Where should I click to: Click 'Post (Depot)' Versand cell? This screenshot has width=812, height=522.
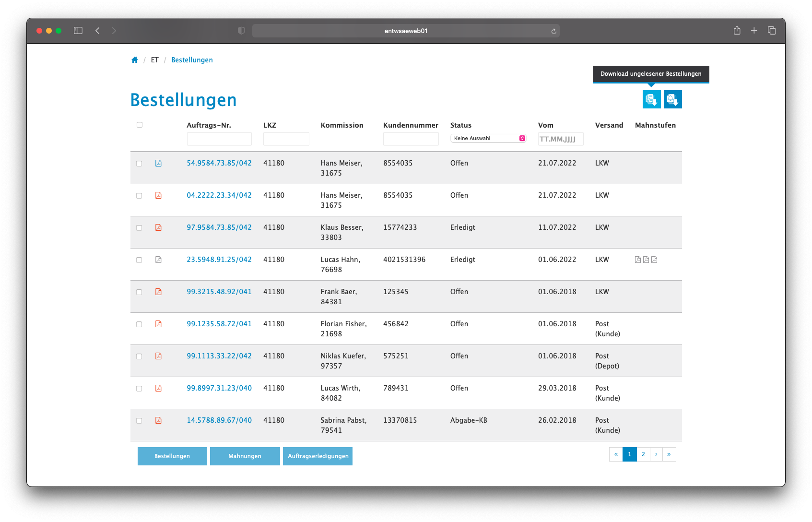click(607, 361)
